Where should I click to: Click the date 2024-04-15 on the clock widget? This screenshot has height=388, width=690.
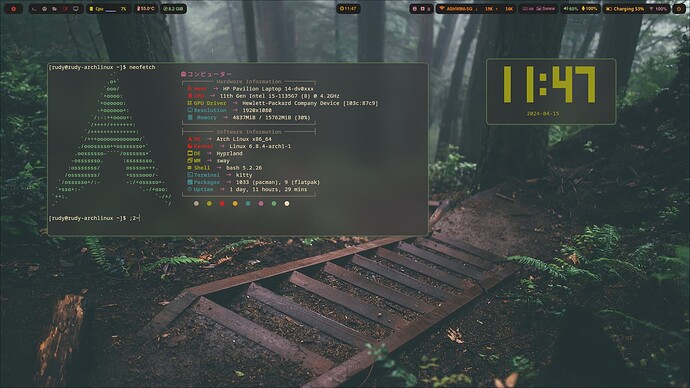(x=543, y=113)
